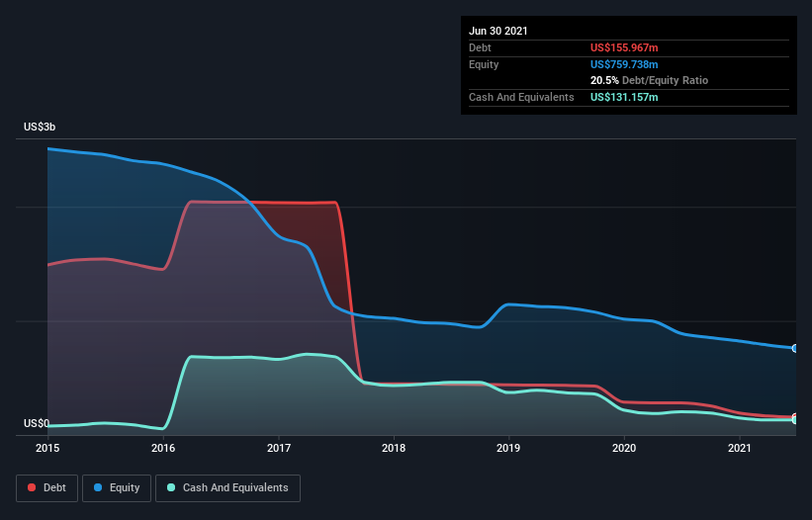
Task: Click the blue Equity legend dot
Action: [x=98, y=487]
